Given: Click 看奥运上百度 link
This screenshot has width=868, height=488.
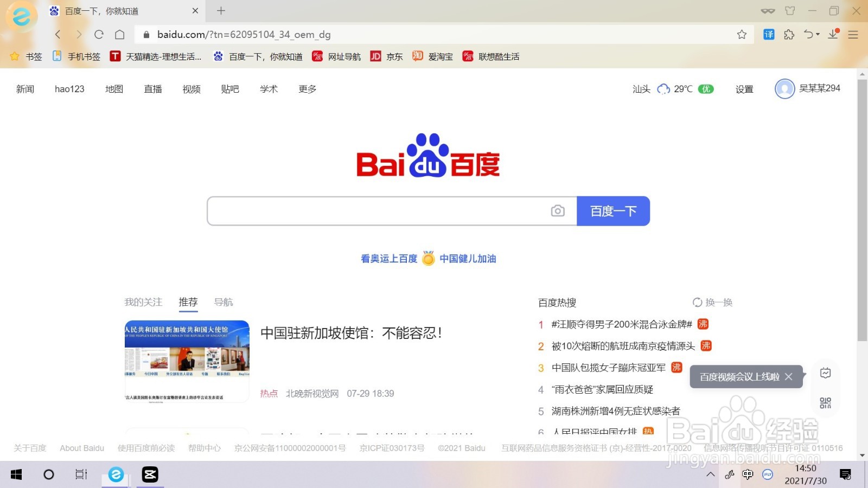Looking at the screenshot, I should click(389, 259).
